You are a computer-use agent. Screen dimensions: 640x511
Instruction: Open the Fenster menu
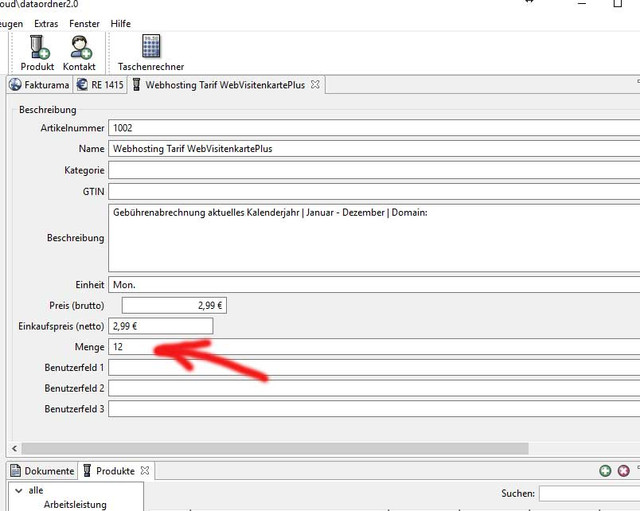pos(84,24)
